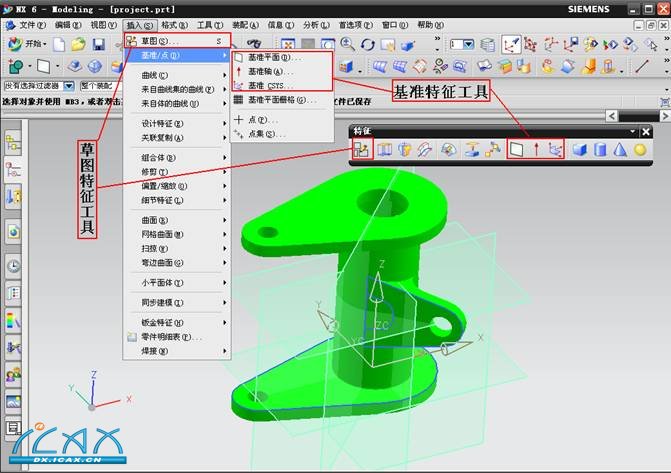Screen dimensions: 671x473
Task: Click the Save floppy disk icon
Action: click(x=98, y=45)
